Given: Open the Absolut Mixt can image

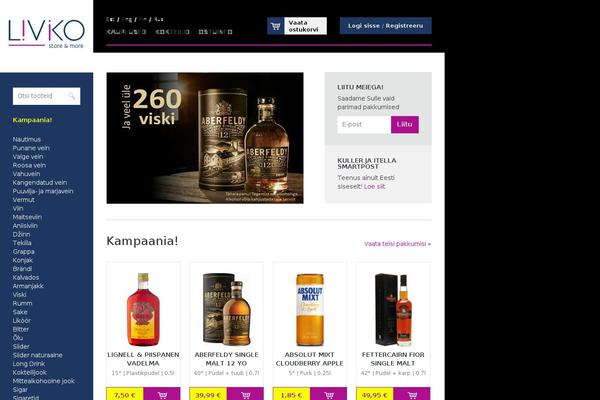Looking at the screenshot, I should point(310,309).
